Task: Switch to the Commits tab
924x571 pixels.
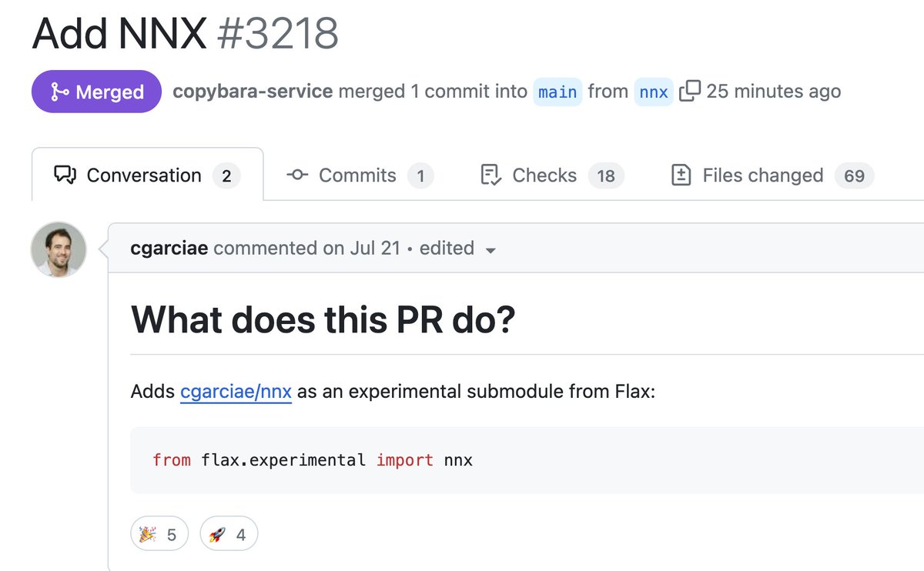Action: tap(360, 175)
